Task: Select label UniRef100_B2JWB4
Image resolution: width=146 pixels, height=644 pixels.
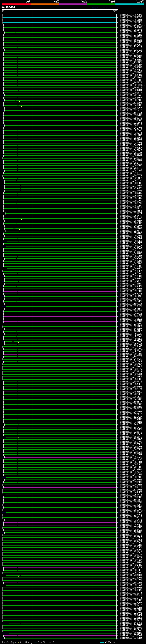Action: click(x=131, y=90)
